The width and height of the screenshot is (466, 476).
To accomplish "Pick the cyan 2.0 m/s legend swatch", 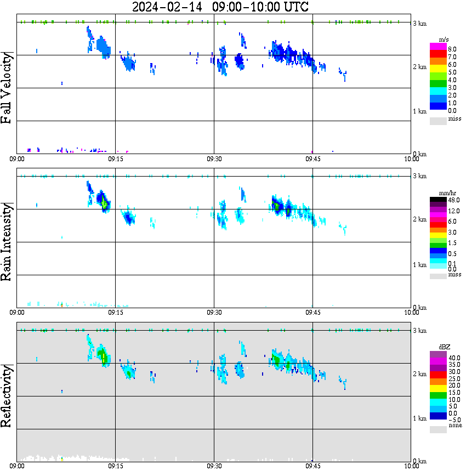I will 438,92.
